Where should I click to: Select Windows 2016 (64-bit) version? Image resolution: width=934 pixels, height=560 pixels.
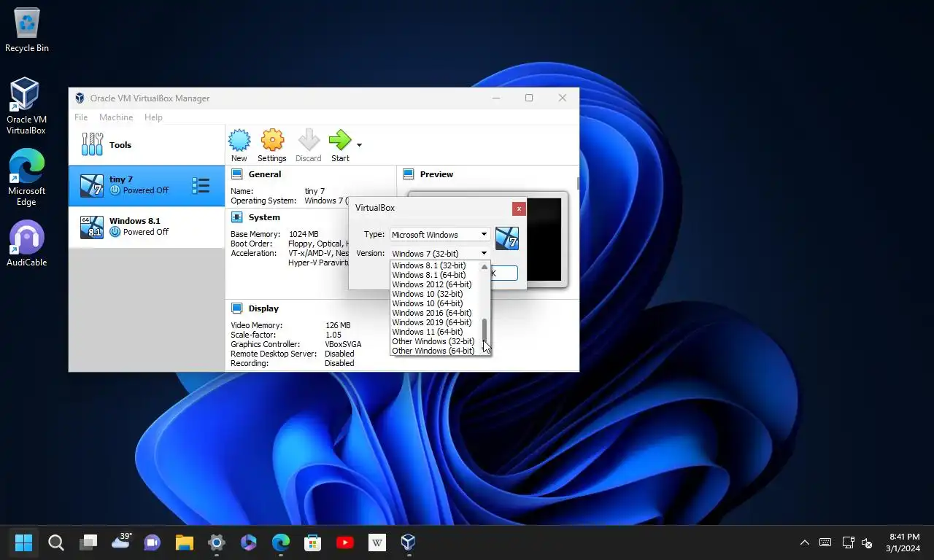[x=436, y=313]
